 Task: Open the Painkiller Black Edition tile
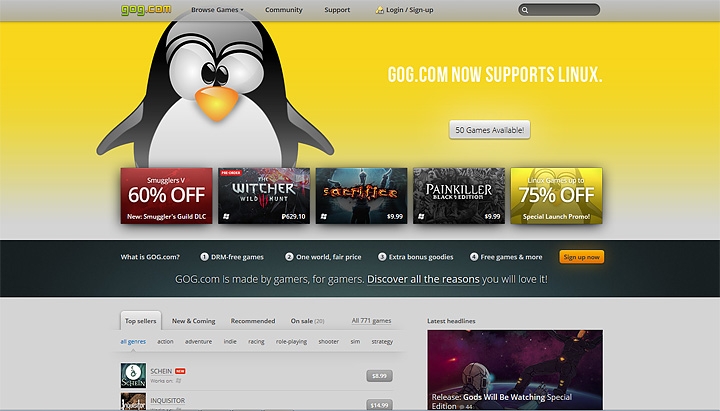pyautogui.click(x=459, y=195)
